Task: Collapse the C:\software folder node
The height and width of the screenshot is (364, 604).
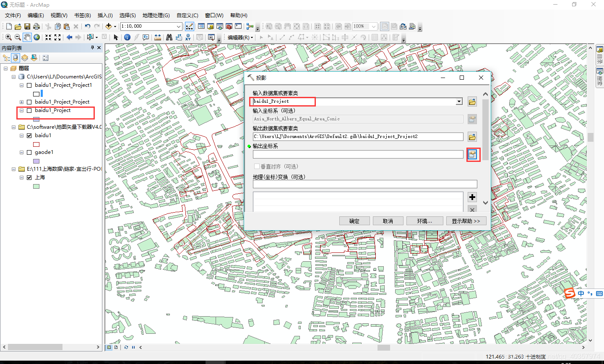Action: click(13, 127)
